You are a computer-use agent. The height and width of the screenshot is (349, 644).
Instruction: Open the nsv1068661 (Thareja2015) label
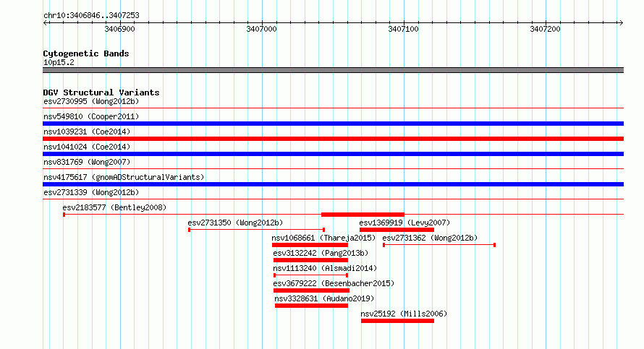click(323, 238)
